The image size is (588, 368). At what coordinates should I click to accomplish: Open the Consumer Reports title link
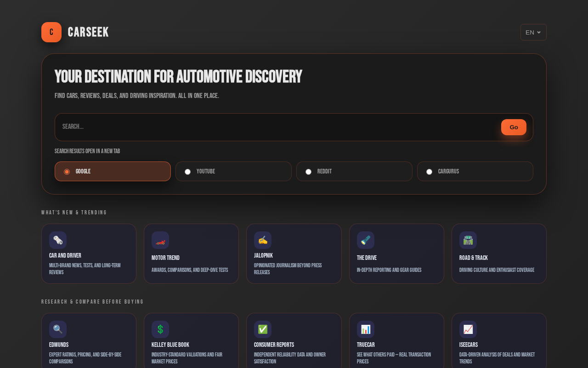(x=274, y=345)
